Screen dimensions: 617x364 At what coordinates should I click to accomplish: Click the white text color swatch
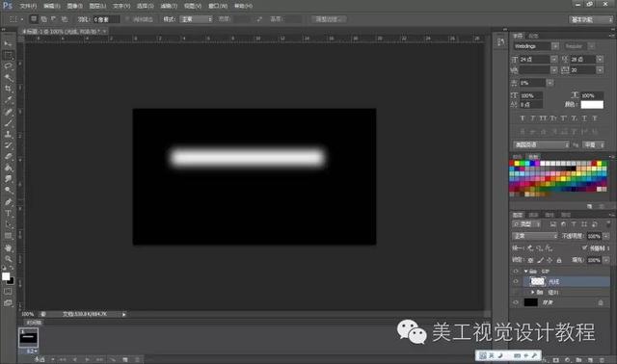click(592, 105)
